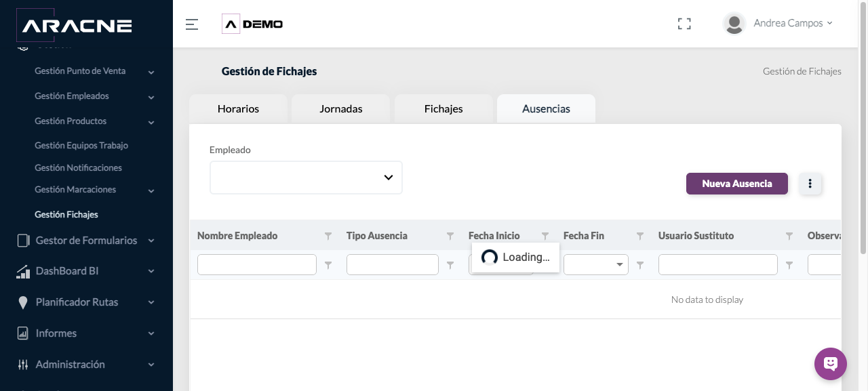Click the Administración sliders icon
868x391 pixels.
[x=23, y=365]
